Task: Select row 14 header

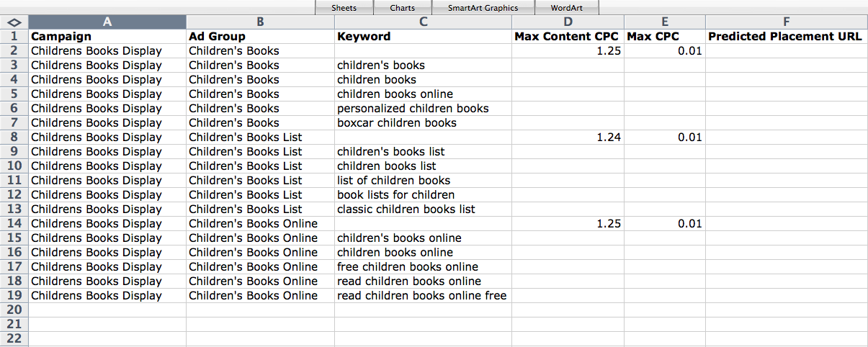Action: [x=14, y=223]
